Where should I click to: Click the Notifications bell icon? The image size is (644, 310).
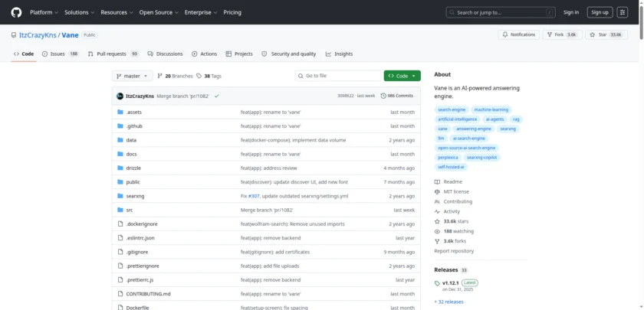pos(505,35)
